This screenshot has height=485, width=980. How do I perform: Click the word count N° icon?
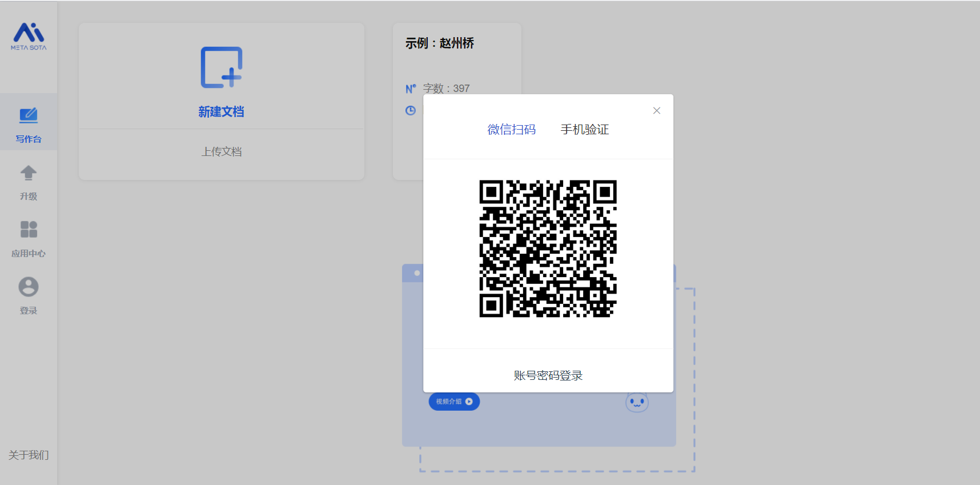pos(411,89)
